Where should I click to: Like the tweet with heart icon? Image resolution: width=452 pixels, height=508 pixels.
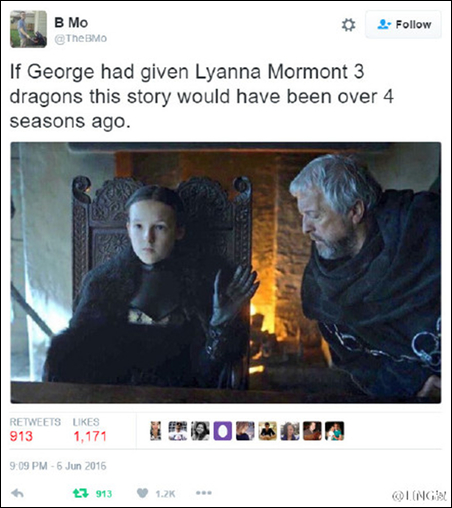143,493
